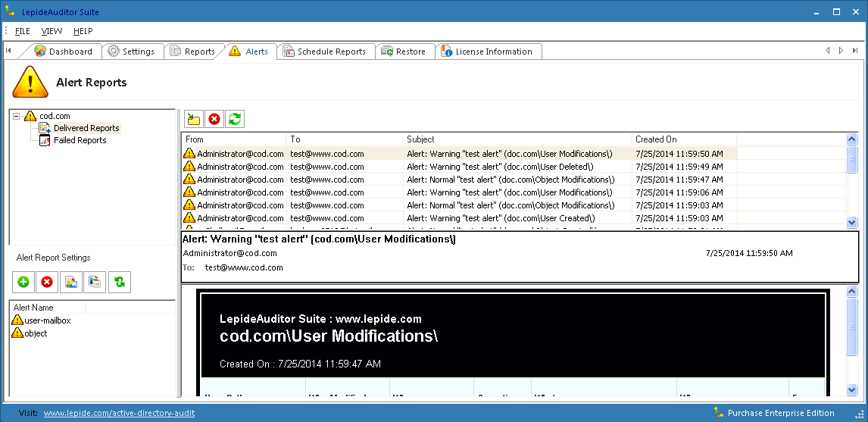The width and height of the screenshot is (868, 422).
Task: Sort by the Created On column header
Action: [684, 139]
